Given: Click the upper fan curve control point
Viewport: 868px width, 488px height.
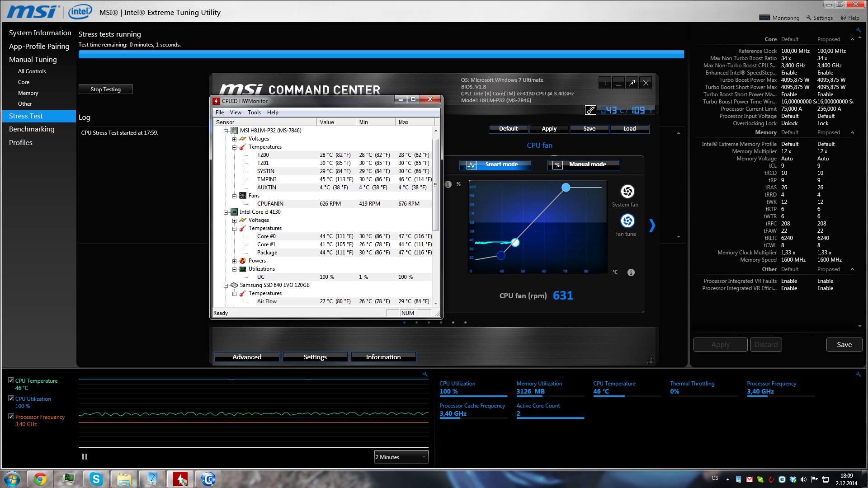Looking at the screenshot, I should [566, 188].
